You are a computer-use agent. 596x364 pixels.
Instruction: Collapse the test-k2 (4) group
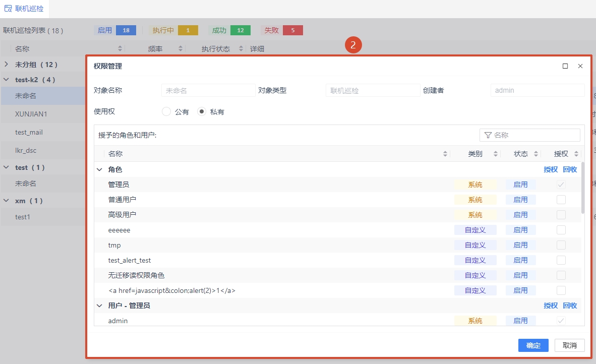6,80
